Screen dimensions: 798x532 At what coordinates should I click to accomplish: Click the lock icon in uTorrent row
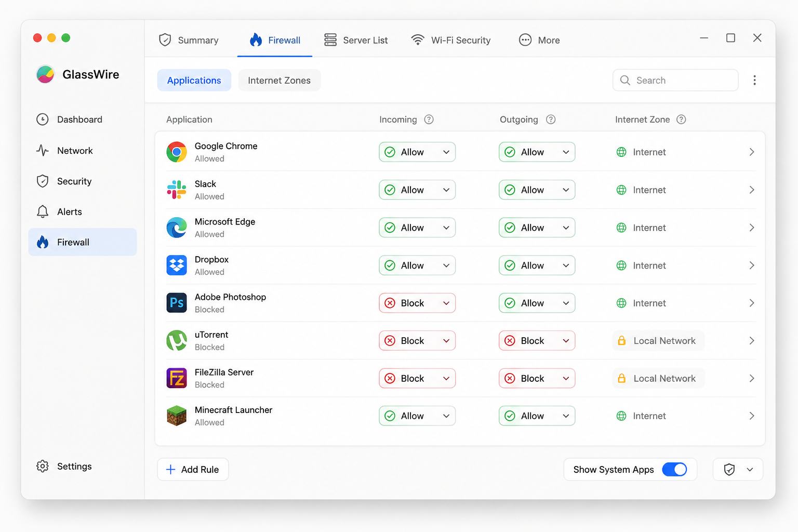click(621, 341)
